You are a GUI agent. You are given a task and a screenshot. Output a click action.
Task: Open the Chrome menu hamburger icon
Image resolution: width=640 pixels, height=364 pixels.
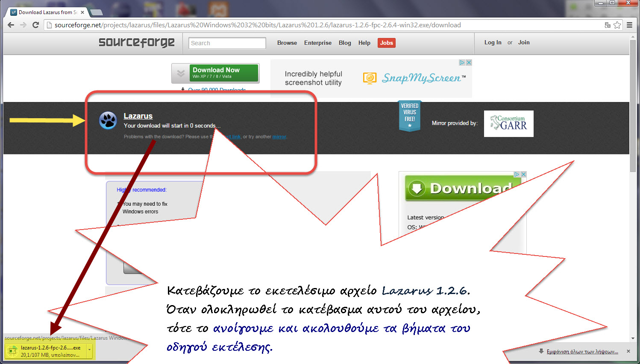coord(629,25)
